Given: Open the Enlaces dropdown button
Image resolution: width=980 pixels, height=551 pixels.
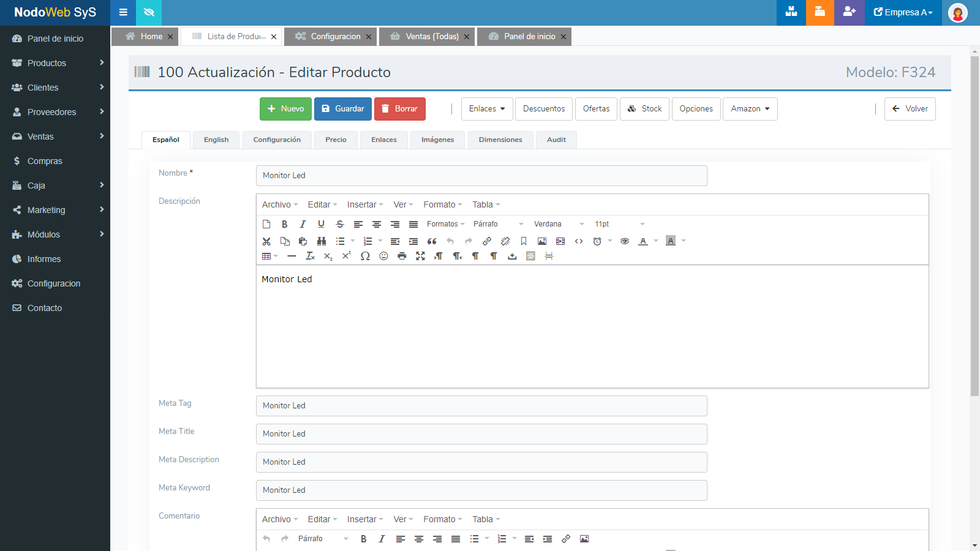Looking at the screenshot, I should click(x=487, y=109).
